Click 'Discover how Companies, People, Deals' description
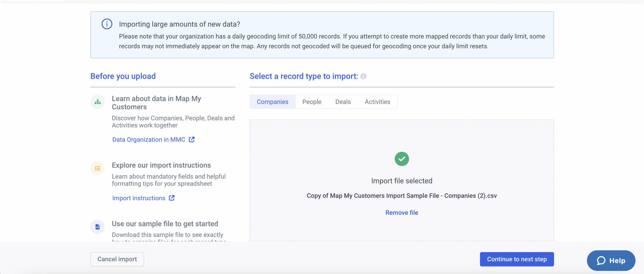Viewport: 644px width, 274px height. [x=173, y=122]
